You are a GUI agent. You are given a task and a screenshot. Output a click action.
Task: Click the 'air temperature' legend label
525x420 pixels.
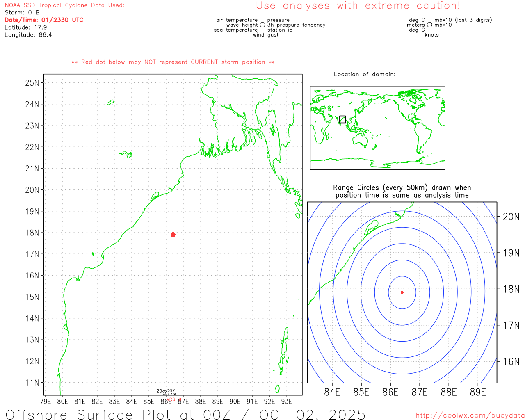pos(237,20)
